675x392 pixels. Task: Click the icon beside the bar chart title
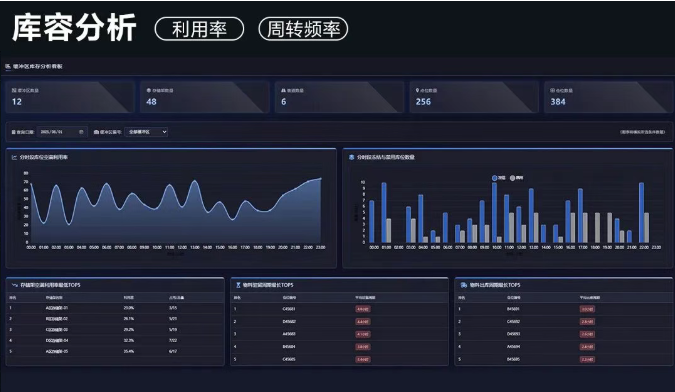point(351,157)
